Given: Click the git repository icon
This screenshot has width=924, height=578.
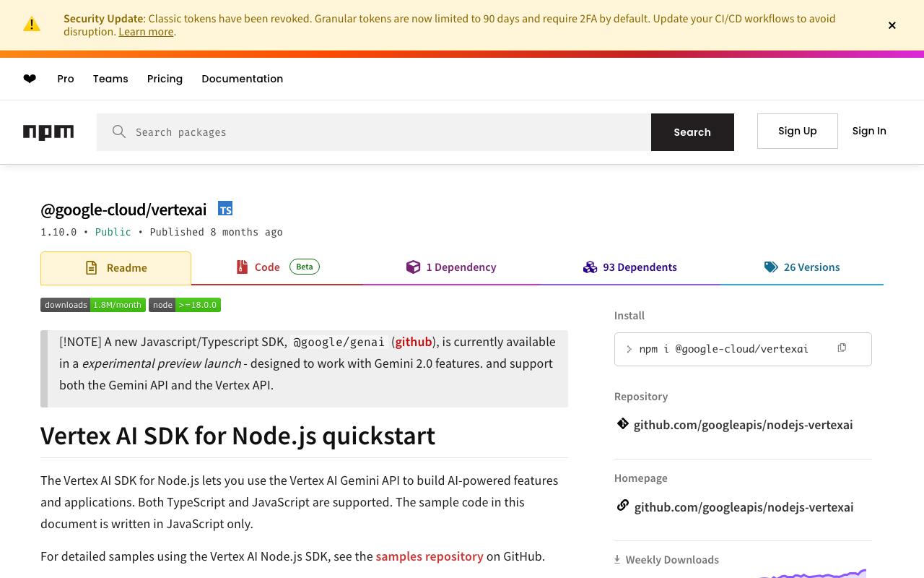Looking at the screenshot, I should [623, 424].
